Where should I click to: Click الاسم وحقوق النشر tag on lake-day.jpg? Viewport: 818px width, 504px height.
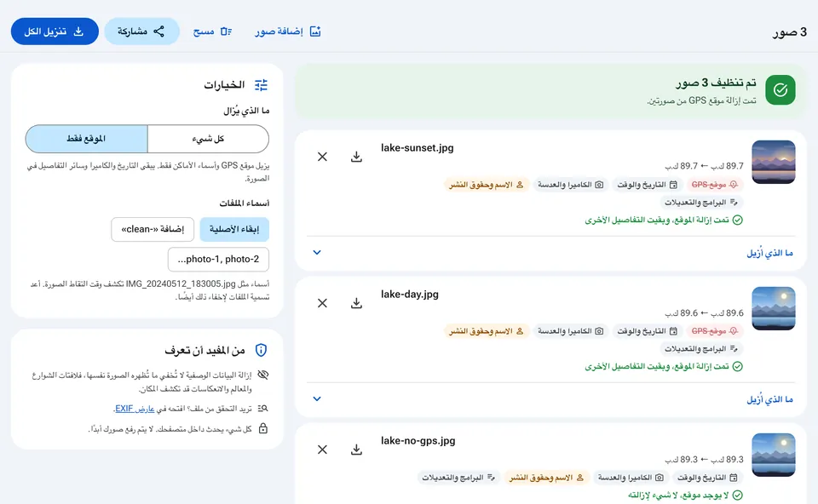click(487, 331)
